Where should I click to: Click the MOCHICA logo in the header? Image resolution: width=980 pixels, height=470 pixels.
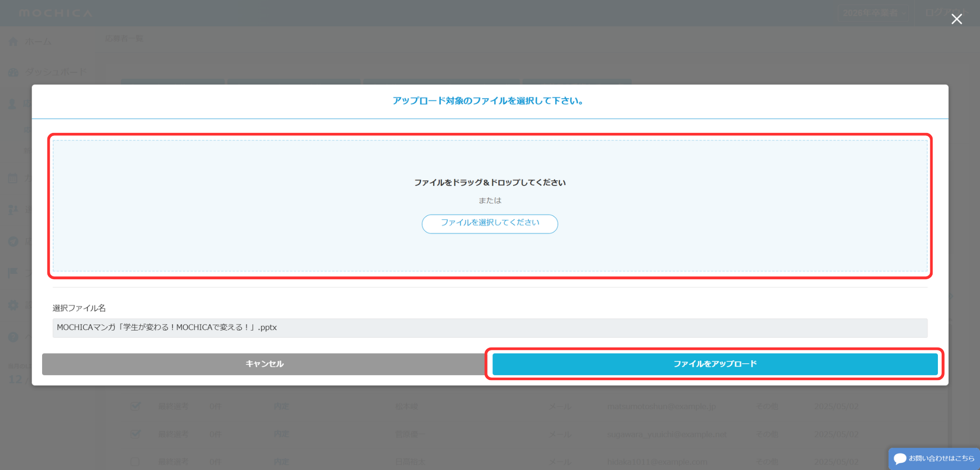[x=55, y=13]
